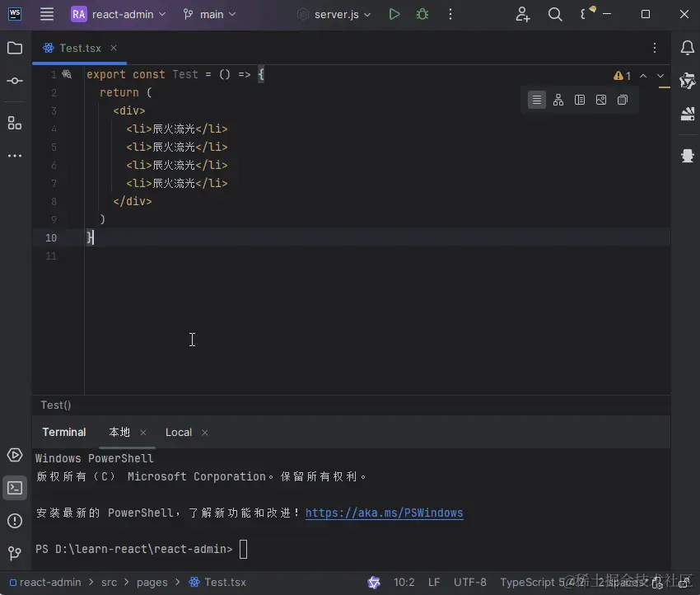Click the yellow warning stripe marker
The image size is (700, 595).
click(x=665, y=87)
